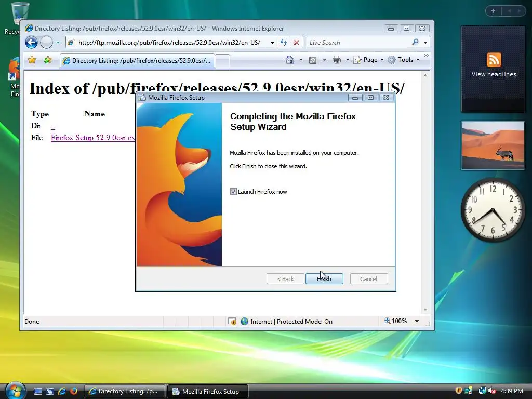Click muted volume tray icon
Viewport: 532px width, 399px height.
click(x=492, y=391)
